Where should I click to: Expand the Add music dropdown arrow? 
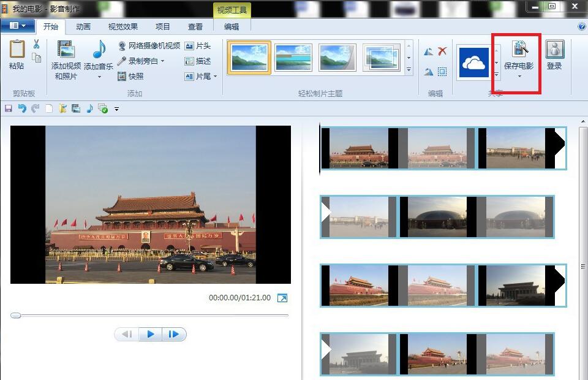pos(99,77)
